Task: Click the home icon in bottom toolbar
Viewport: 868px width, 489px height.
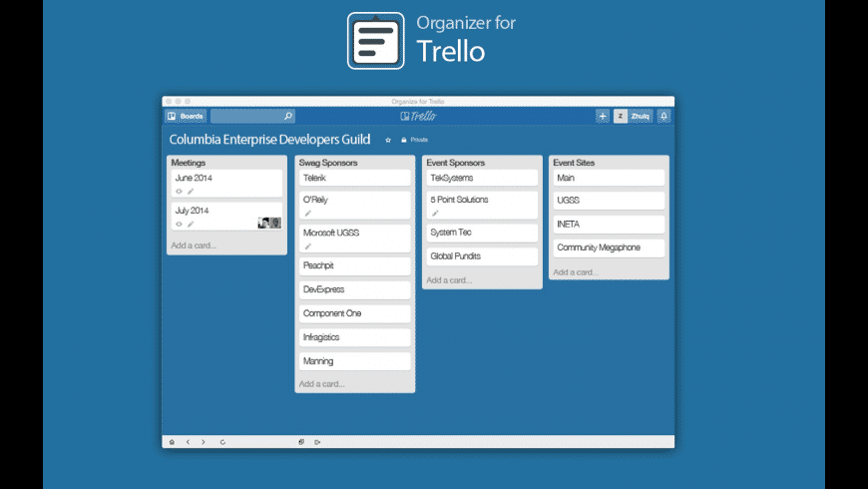Action: [x=172, y=442]
